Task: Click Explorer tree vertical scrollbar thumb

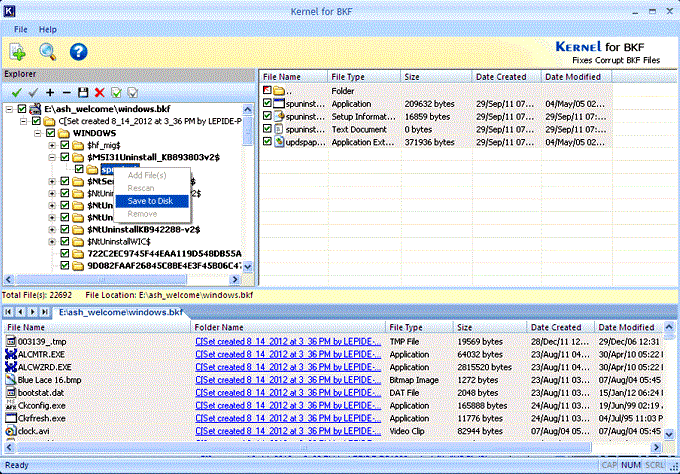Action: [x=248, y=131]
